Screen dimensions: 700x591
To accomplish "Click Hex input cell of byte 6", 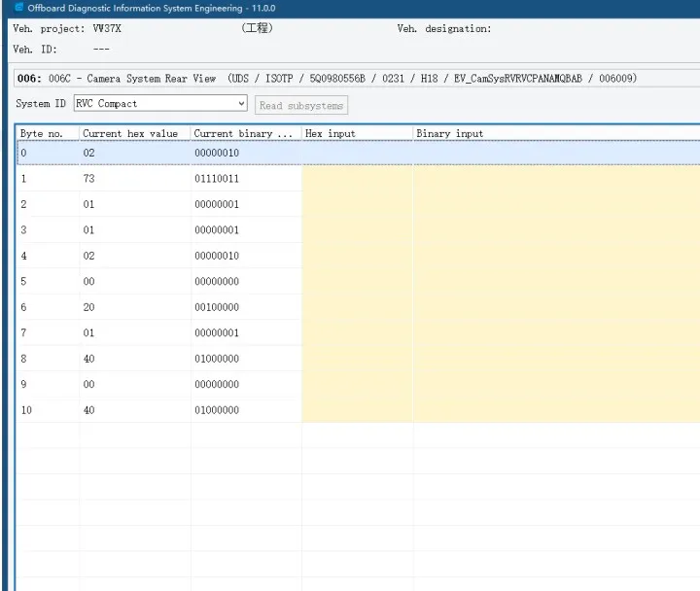I will tap(357, 307).
